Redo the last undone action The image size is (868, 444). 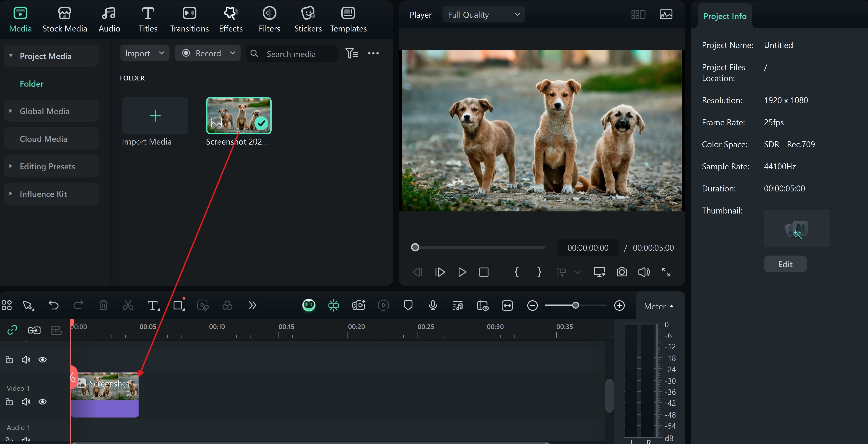click(78, 305)
